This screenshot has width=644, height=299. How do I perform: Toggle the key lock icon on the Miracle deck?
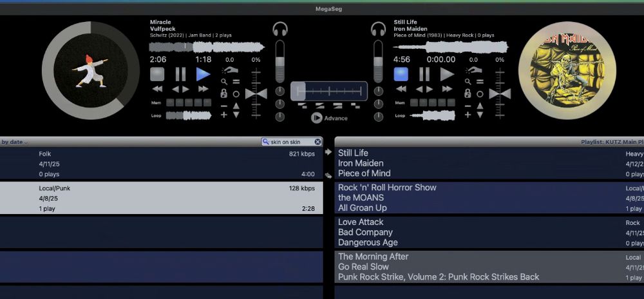(x=224, y=93)
